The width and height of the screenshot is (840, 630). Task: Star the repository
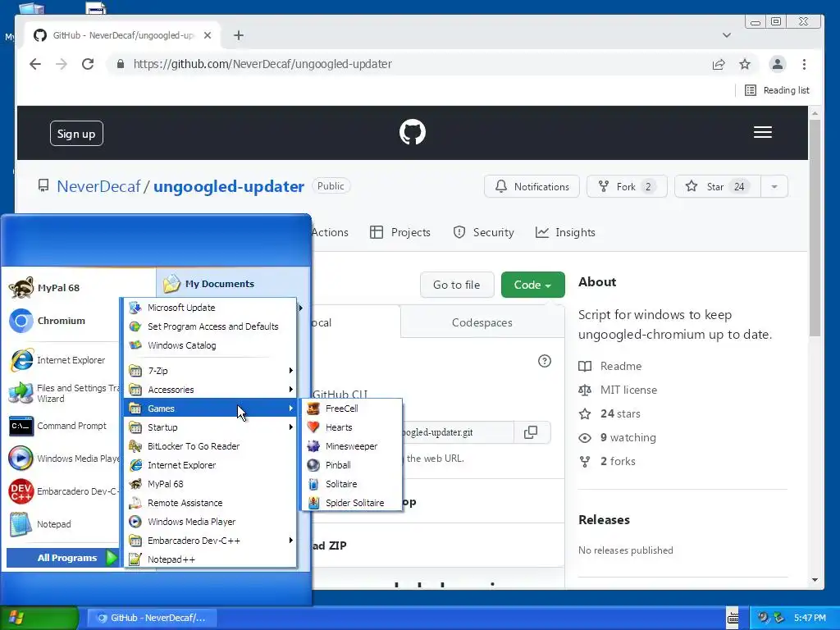[x=718, y=186]
